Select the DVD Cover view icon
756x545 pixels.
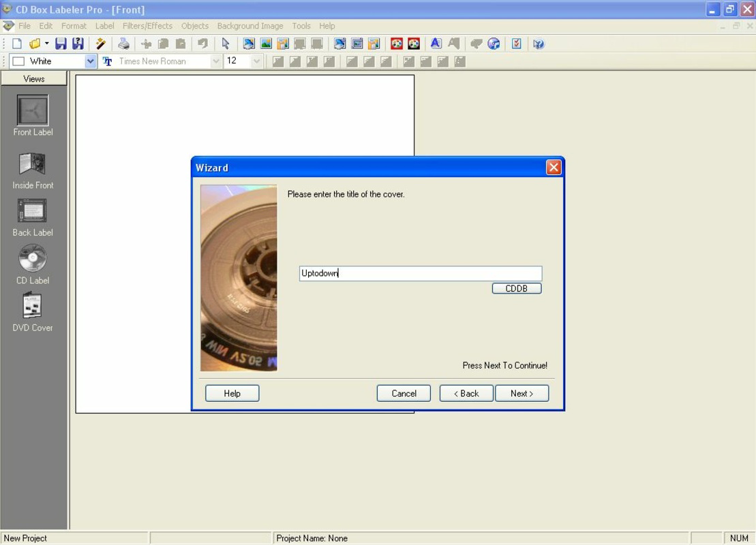[x=32, y=305]
